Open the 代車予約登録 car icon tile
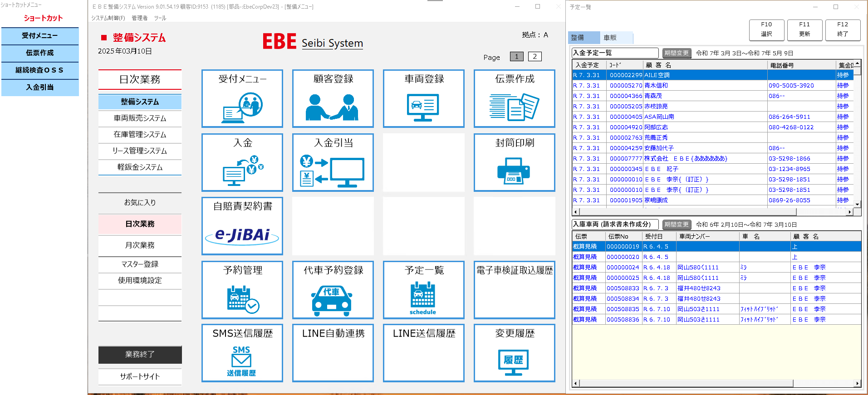 [x=333, y=290]
